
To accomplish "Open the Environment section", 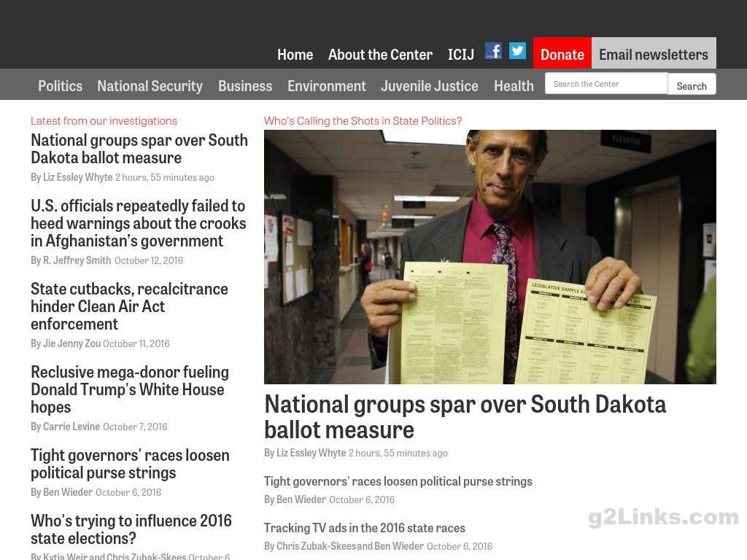I will click(x=326, y=86).
